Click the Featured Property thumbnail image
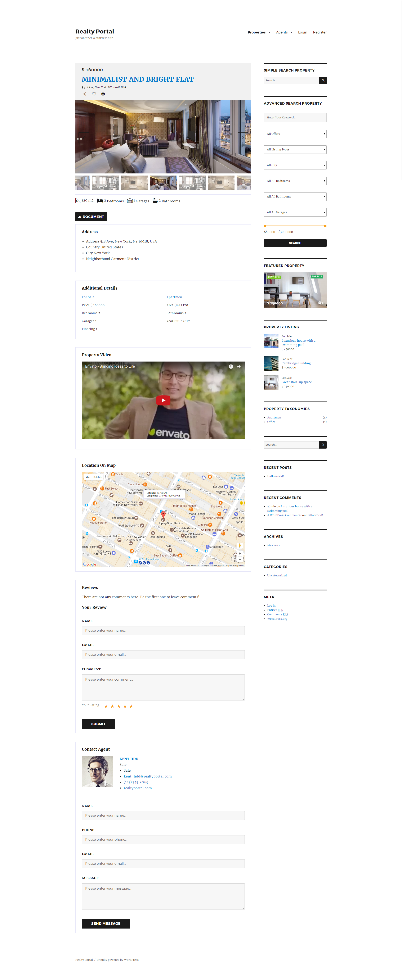The height and width of the screenshot is (980, 402). [295, 290]
